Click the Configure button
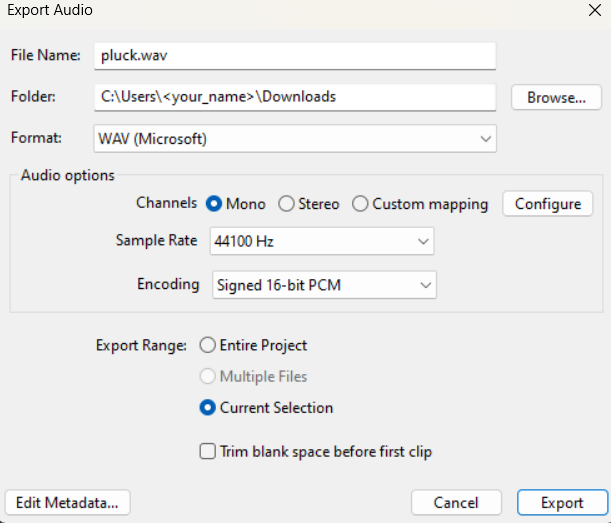 click(547, 204)
